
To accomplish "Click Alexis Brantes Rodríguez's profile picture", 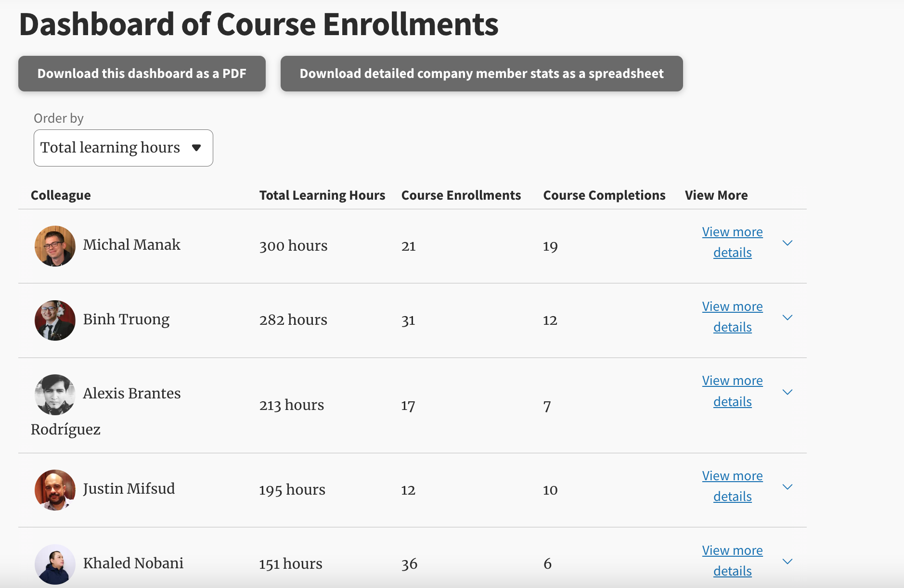I will pyautogui.click(x=55, y=395).
